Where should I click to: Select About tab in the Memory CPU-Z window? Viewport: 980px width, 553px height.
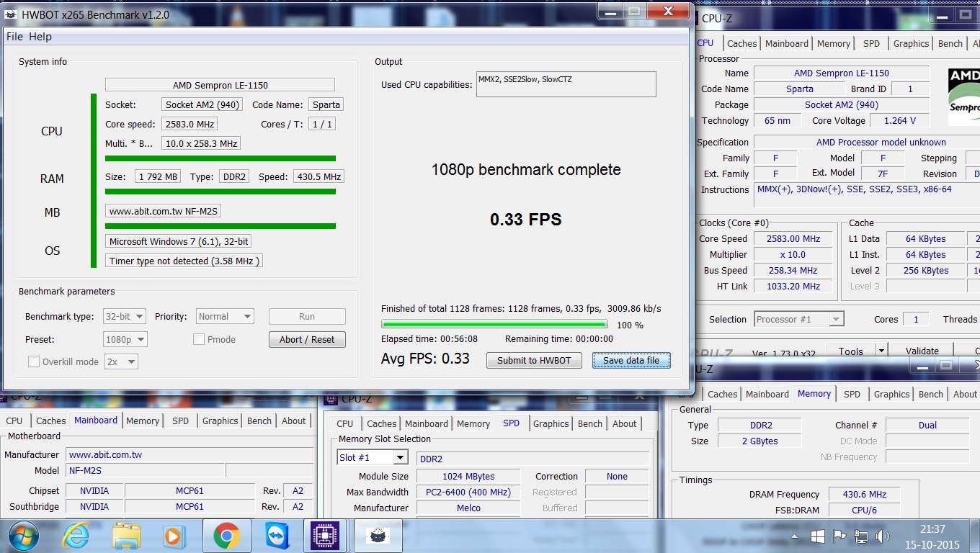pos(965,394)
